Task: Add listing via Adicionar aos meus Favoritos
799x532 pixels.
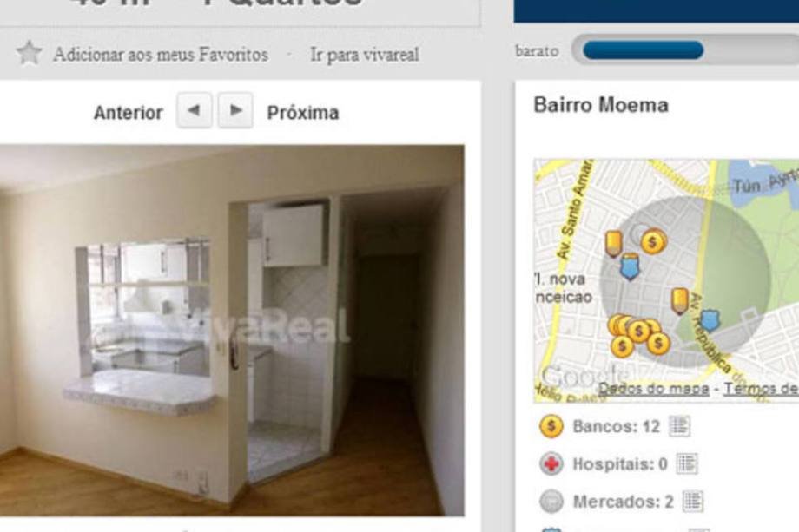Action: click(x=161, y=55)
